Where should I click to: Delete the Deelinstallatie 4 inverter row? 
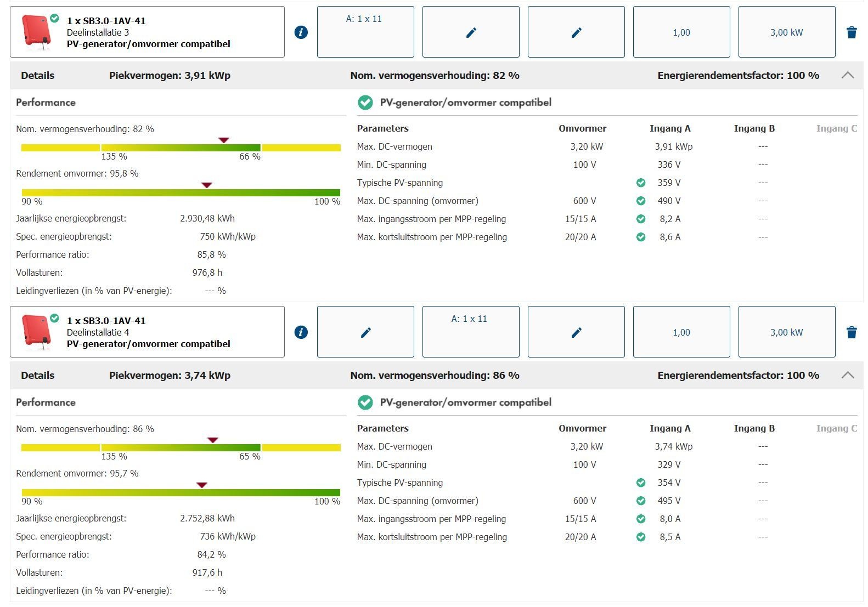pyautogui.click(x=852, y=332)
